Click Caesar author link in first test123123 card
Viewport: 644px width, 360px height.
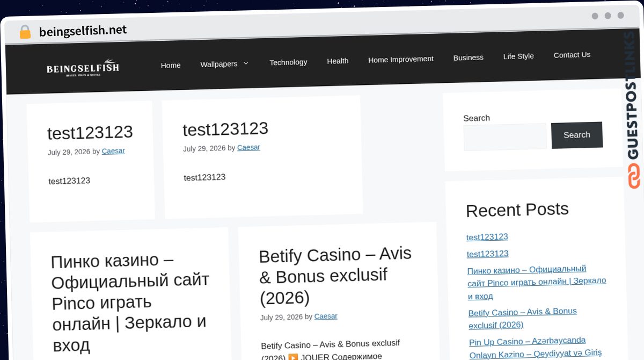113,151
